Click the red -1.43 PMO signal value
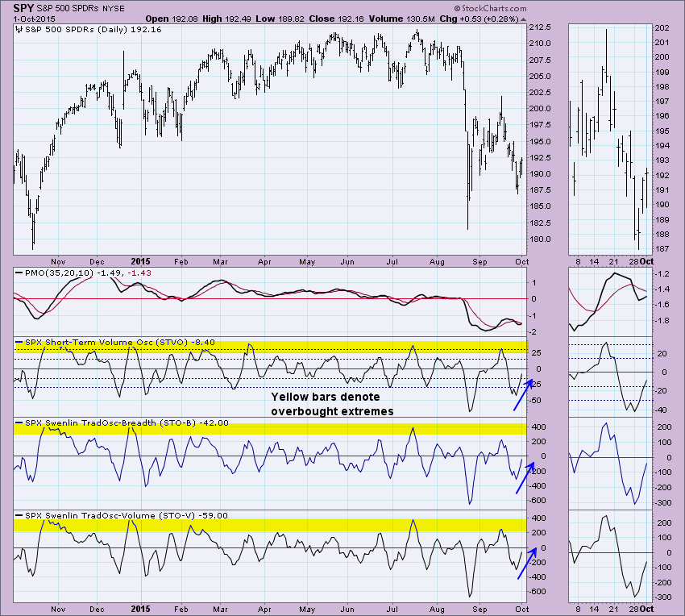685x616 pixels. pos(139,273)
